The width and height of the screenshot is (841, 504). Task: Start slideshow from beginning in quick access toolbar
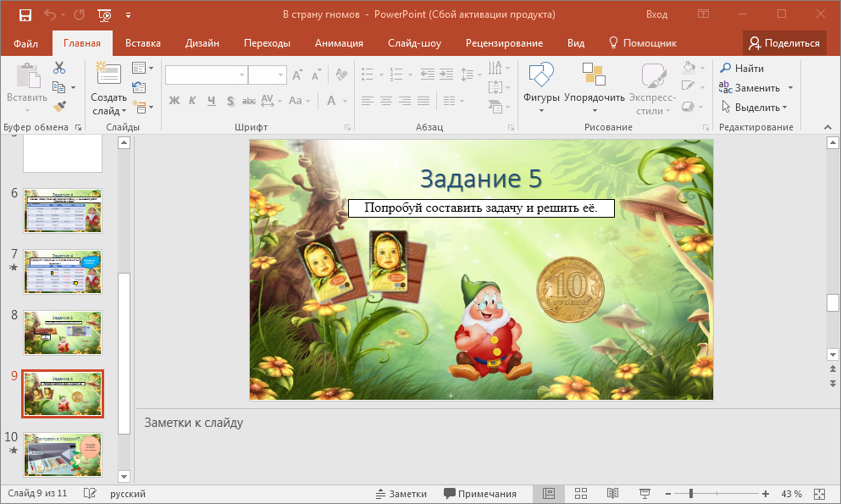tap(104, 15)
